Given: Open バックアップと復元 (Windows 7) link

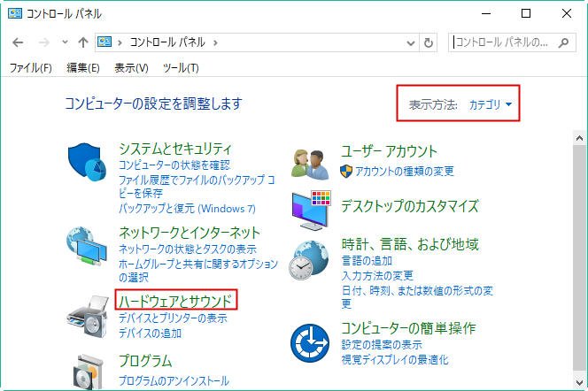Looking at the screenshot, I should [x=187, y=208].
